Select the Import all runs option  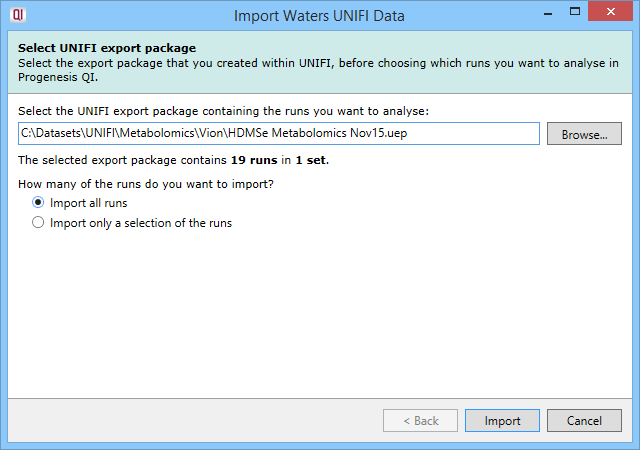point(80,203)
